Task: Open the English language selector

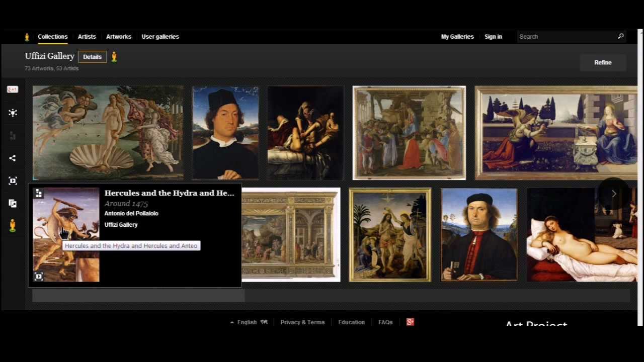Action: pos(249,322)
